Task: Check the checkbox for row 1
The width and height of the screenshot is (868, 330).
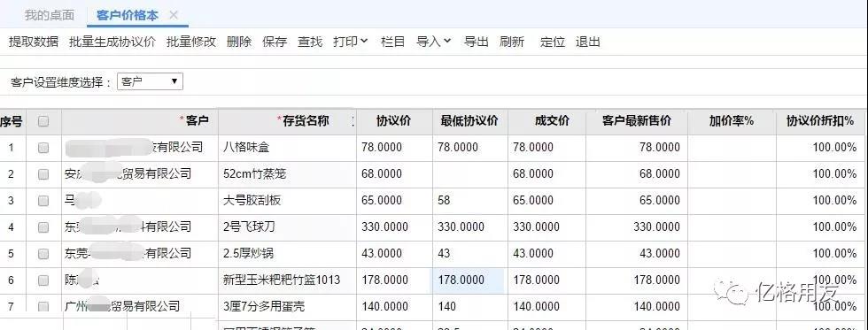Action: pyautogui.click(x=43, y=148)
